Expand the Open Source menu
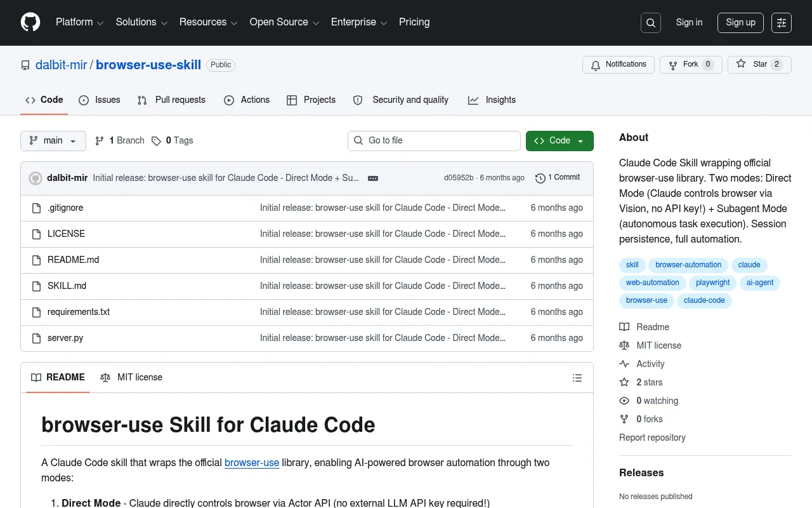This screenshot has width=812, height=508. (284, 22)
